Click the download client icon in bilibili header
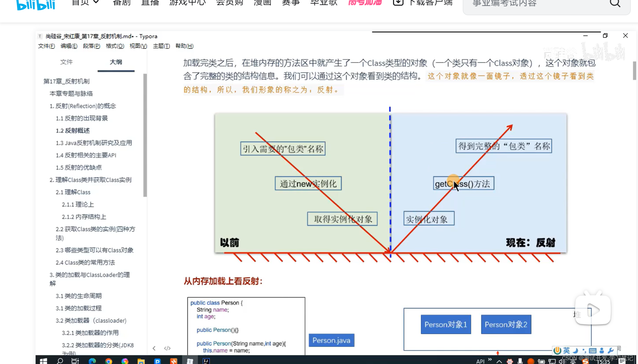Screen dimensions: 638x364 click(398, 3)
